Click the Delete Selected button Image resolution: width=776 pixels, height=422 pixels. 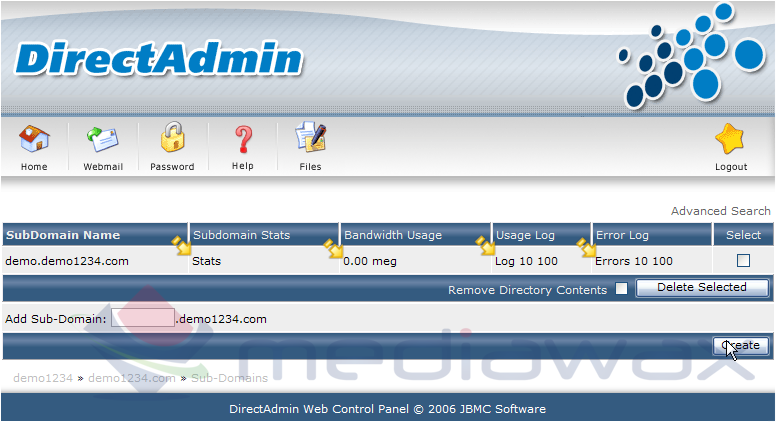coord(702,287)
